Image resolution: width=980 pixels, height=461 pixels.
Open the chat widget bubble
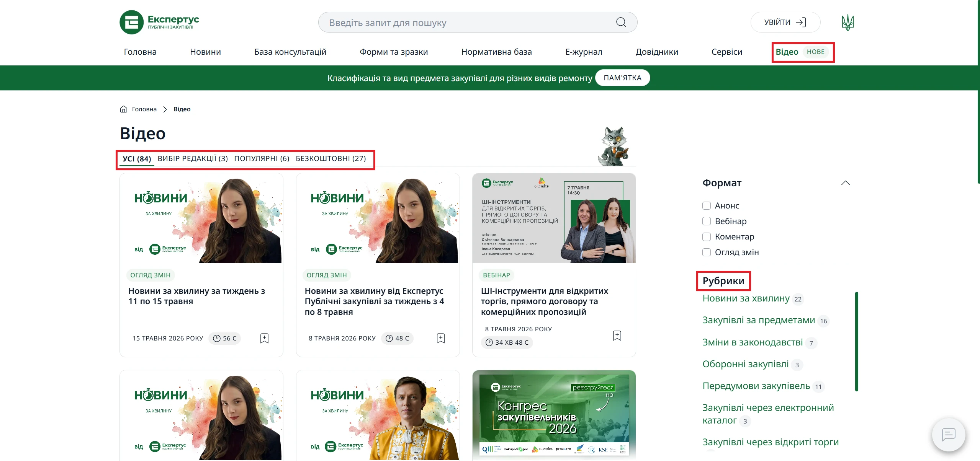pyautogui.click(x=949, y=435)
